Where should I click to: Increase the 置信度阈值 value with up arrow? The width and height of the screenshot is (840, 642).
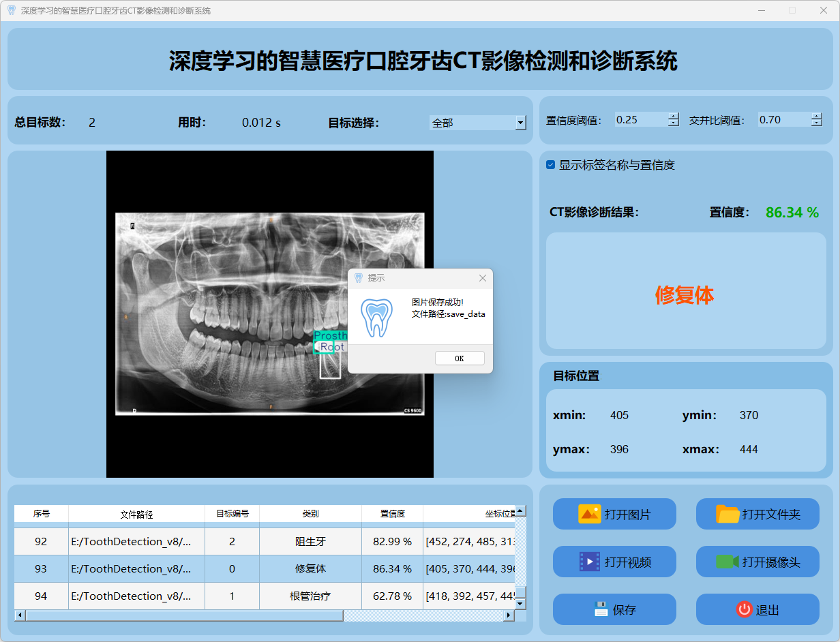click(x=674, y=116)
